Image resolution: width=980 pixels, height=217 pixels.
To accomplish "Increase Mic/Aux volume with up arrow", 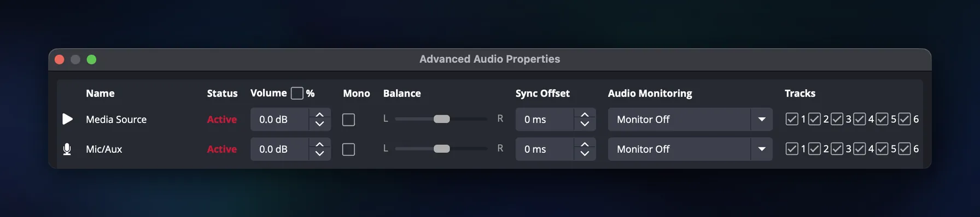I will click(320, 144).
